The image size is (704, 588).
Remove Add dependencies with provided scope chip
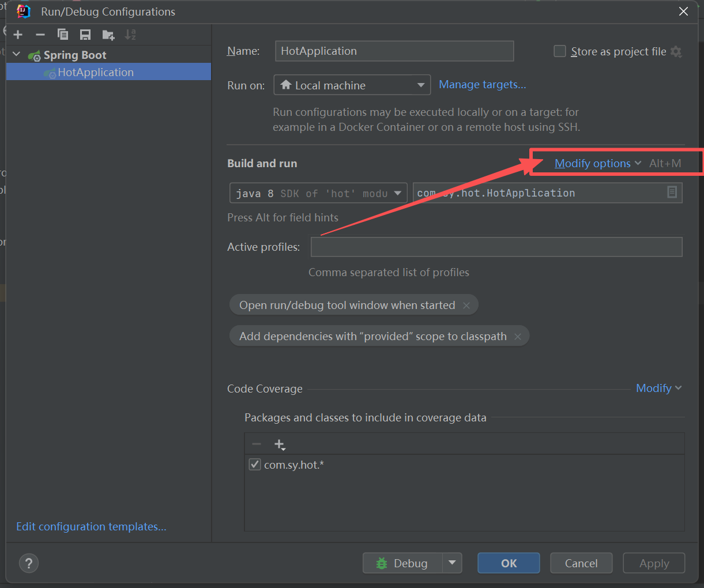coord(518,337)
